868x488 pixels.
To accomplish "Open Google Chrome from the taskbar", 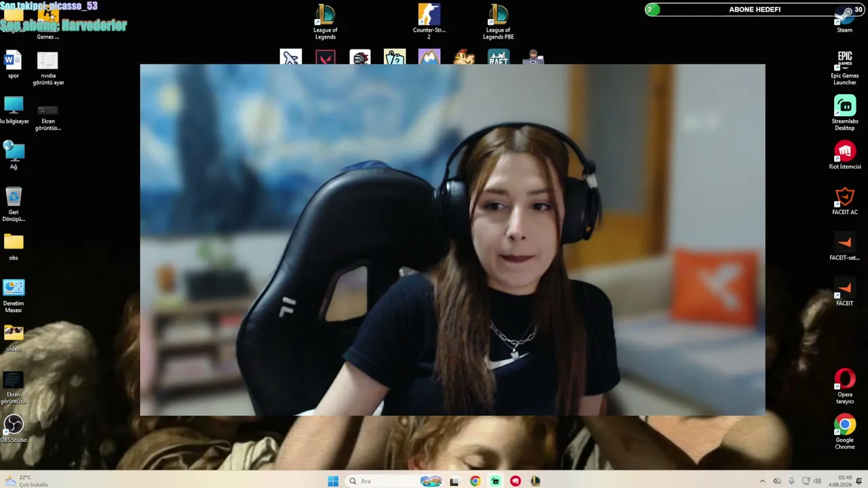I will [475, 481].
